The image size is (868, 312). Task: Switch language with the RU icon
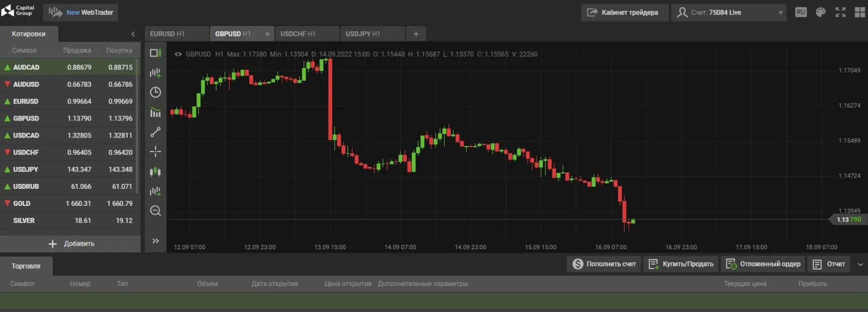click(x=801, y=12)
